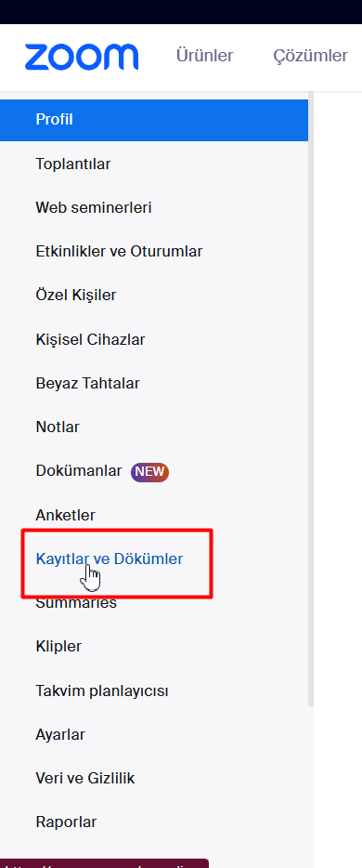Select Anketler menu item
The width and height of the screenshot is (362, 868).
tap(65, 515)
